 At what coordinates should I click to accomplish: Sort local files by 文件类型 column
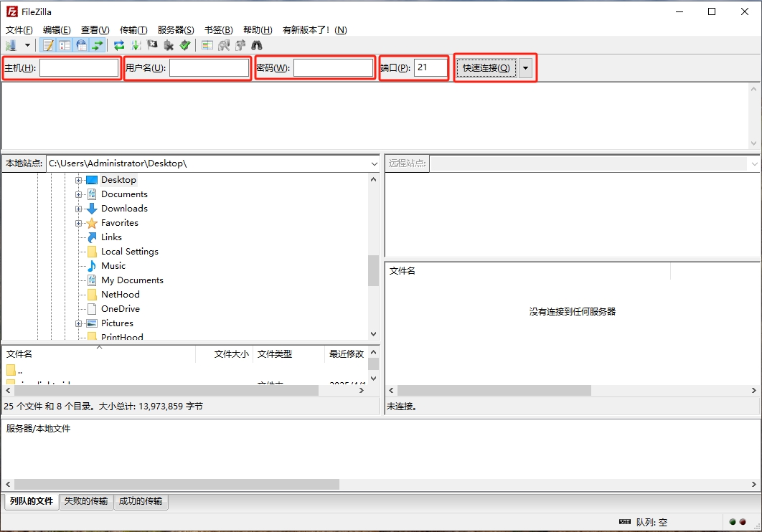click(x=288, y=354)
